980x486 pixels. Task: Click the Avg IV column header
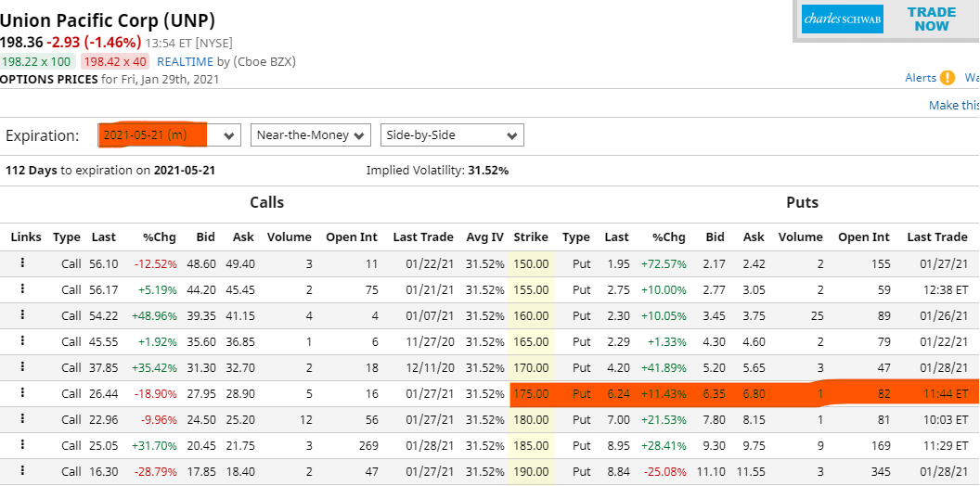click(484, 237)
